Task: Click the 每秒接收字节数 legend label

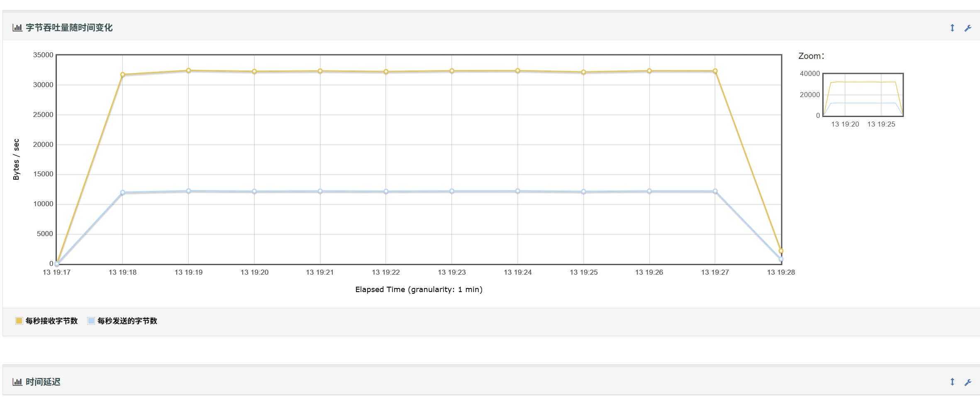Action: [51, 321]
